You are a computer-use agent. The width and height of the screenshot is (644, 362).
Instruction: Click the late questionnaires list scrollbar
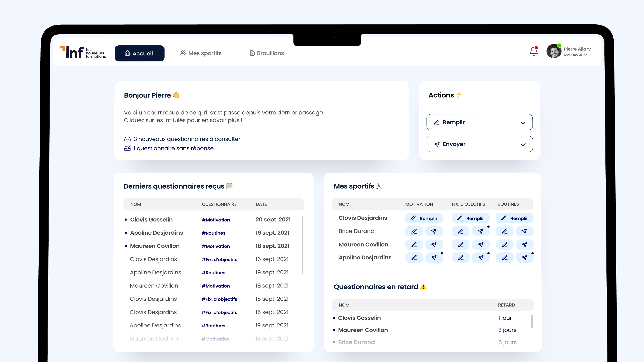coord(532,321)
